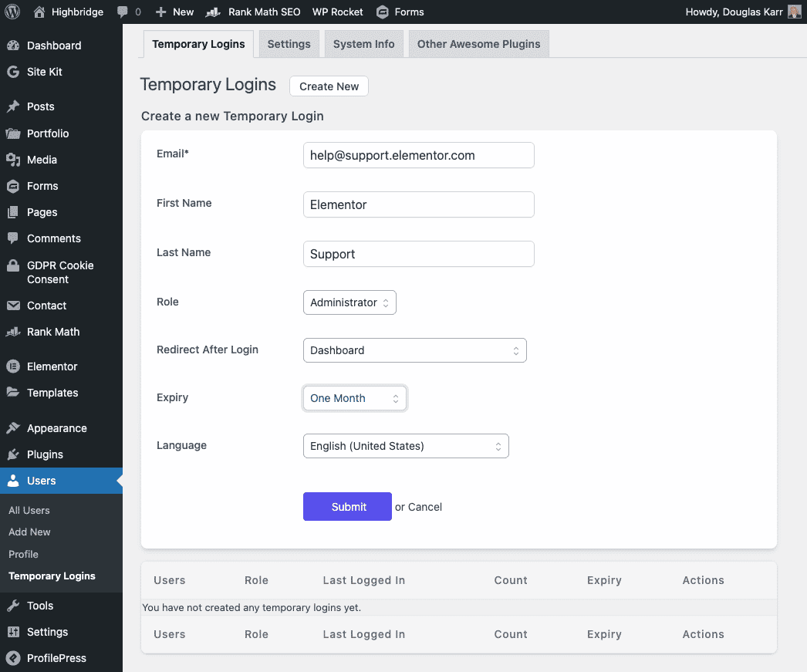Click the Tools wrench icon

13,606
